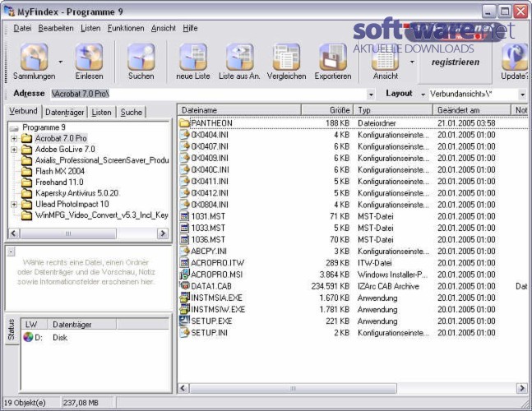This screenshot has height=411, width=532.
Task: Click the 1031.MST file icon
Action: tap(184, 216)
